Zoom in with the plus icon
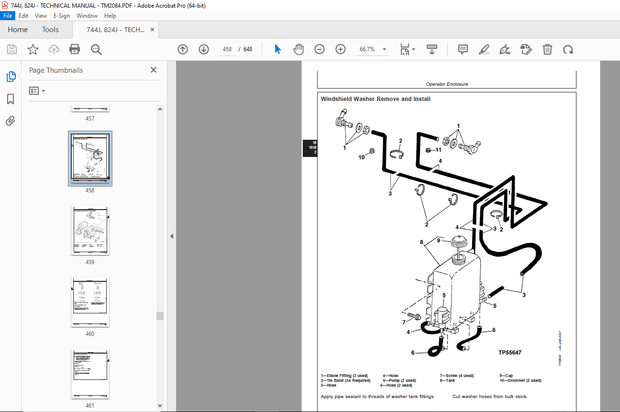 coord(340,49)
